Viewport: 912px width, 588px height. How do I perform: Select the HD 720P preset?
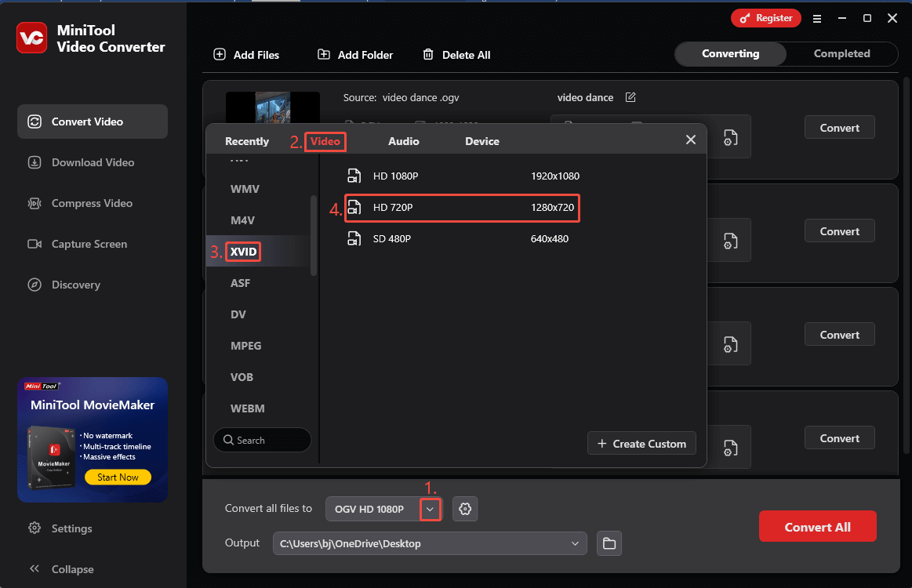click(x=463, y=208)
